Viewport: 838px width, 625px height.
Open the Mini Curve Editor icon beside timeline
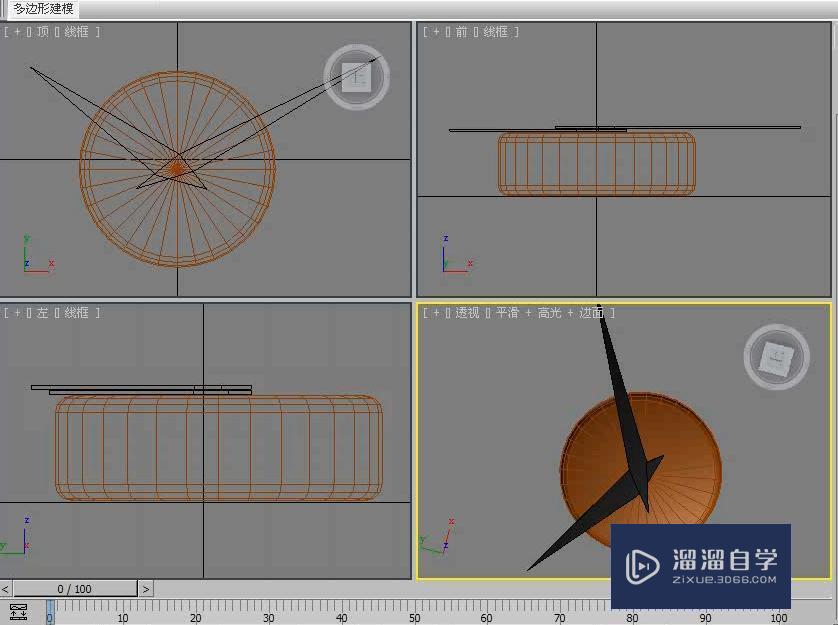point(18,612)
